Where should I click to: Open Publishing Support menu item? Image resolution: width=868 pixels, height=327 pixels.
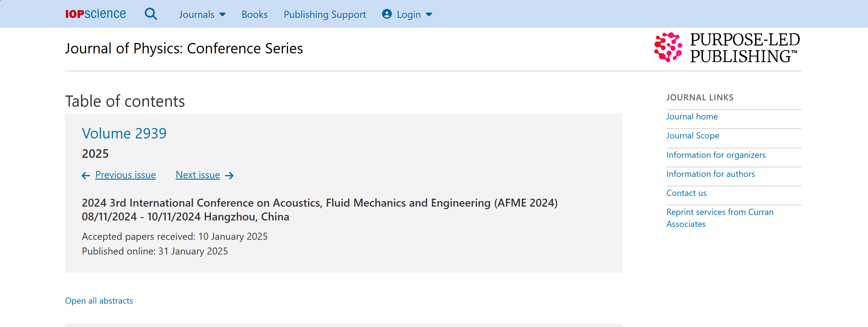tap(325, 14)
